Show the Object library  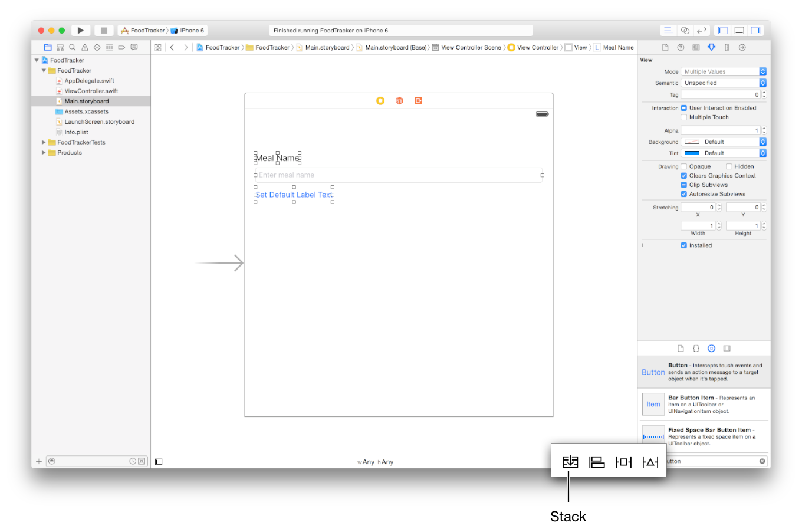click(711, 349)
